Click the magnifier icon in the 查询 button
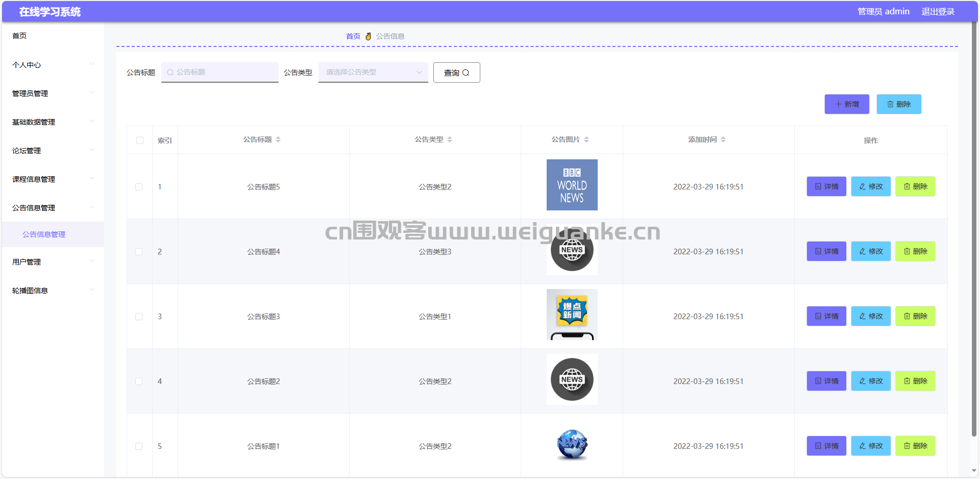Image resolution: width=980 pixels, height=479 pixels. click(x=465, y=73)
